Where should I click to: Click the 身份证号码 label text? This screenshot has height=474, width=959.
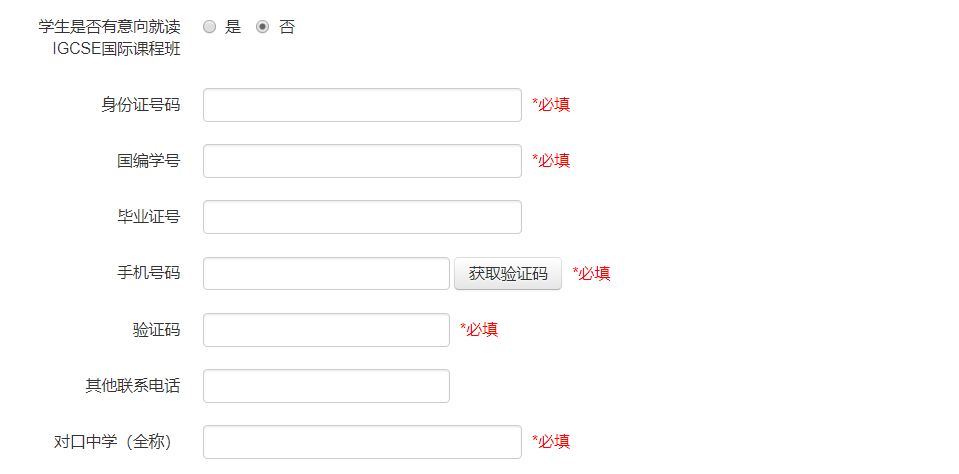tap(140, 105)
